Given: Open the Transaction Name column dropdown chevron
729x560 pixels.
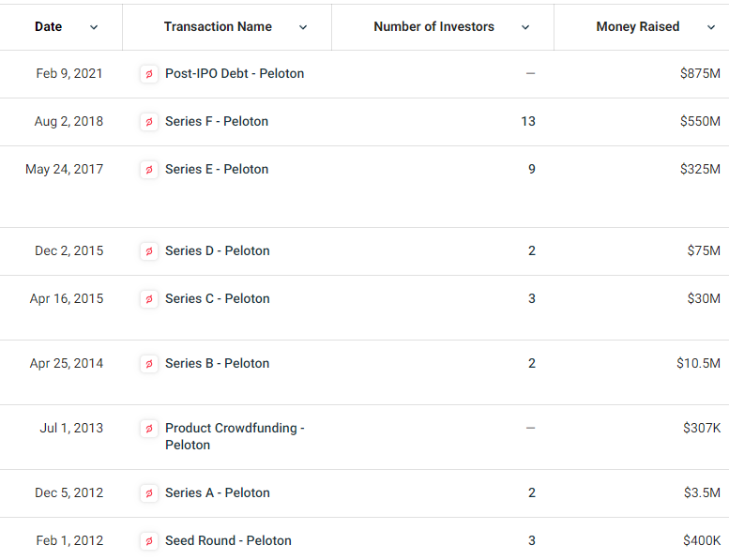Looking at the screenshot, I should pyautogui.click(x=303, y=27).
